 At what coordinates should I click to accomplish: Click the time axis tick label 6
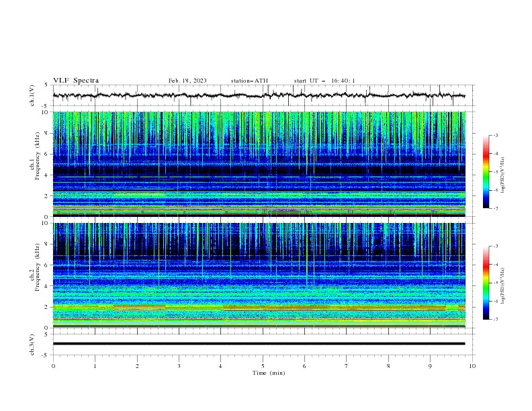(304, 366)
